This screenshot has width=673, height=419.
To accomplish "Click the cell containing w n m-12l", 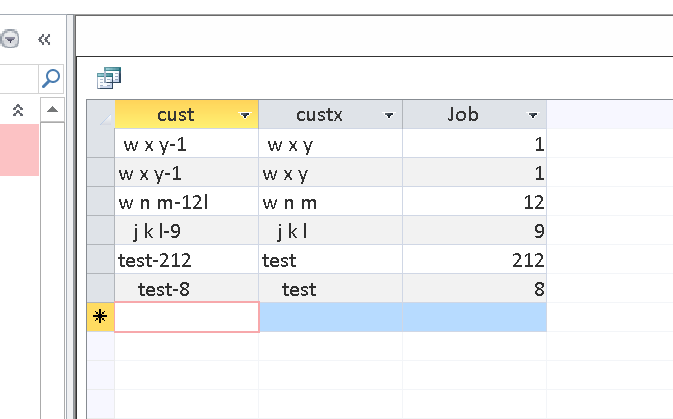I will point(187,202).
